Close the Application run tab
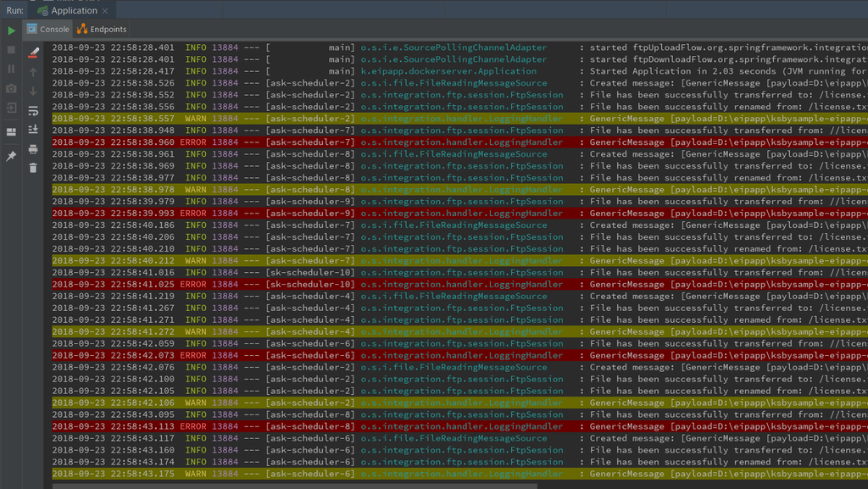Screen dimensions: 868x489 [x=105, y=10]
